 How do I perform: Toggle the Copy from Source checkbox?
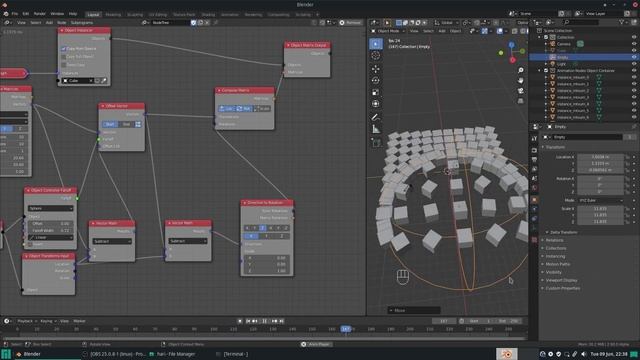[x=63, y=49]
